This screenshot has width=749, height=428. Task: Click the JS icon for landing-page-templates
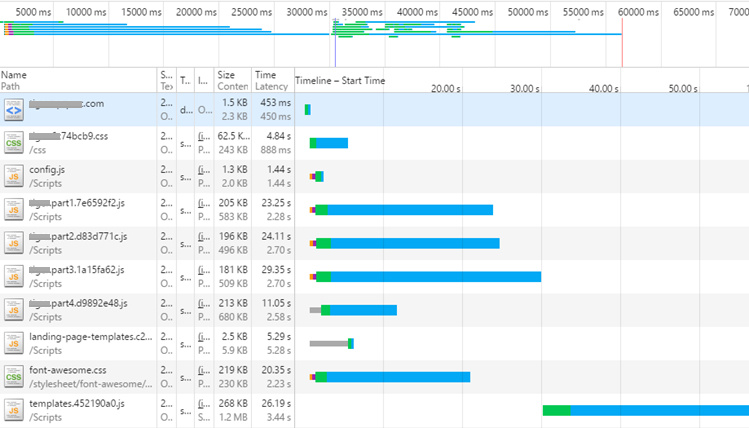(14, 343)
